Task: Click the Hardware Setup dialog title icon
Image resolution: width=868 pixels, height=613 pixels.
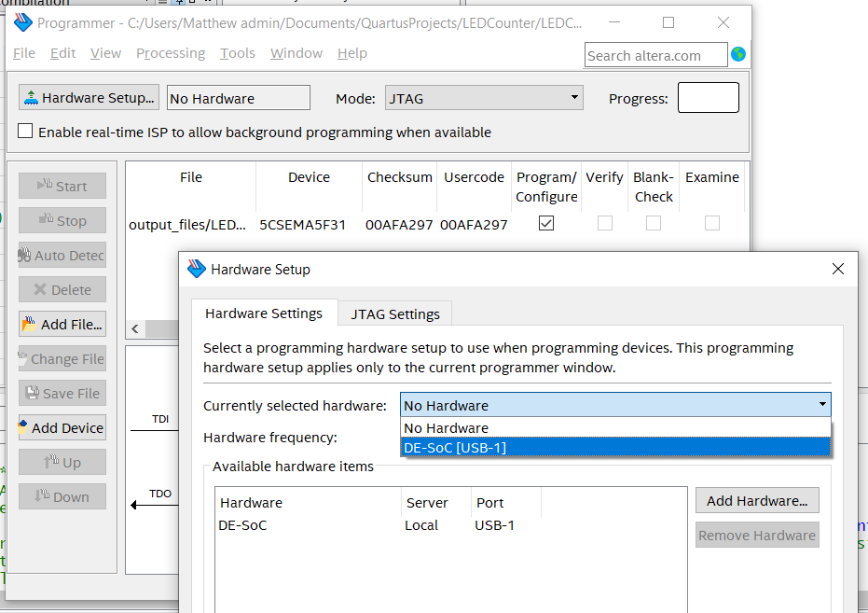Action: coord(196,269)
